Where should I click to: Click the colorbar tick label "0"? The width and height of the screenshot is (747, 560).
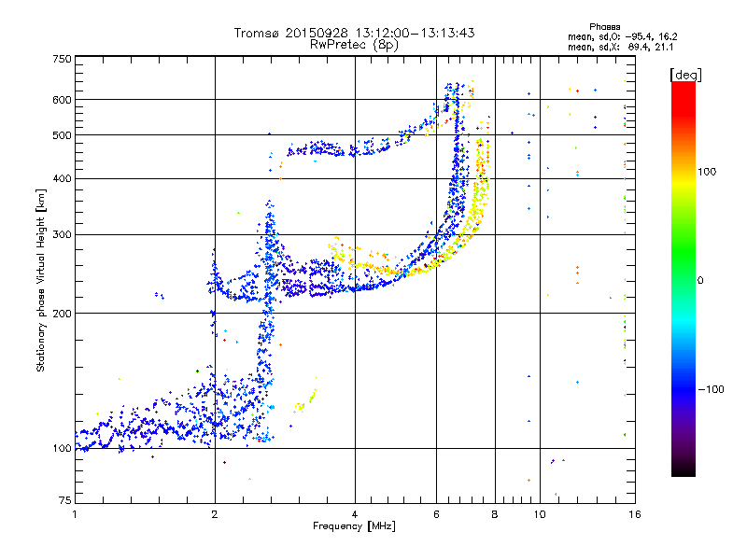[x=700, y=280]
